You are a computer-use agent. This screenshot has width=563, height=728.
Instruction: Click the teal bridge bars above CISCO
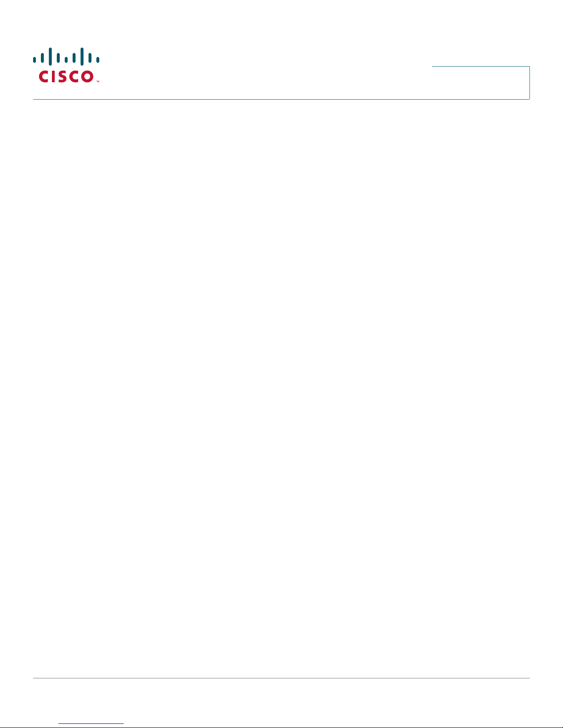click(x=66, y=56)
